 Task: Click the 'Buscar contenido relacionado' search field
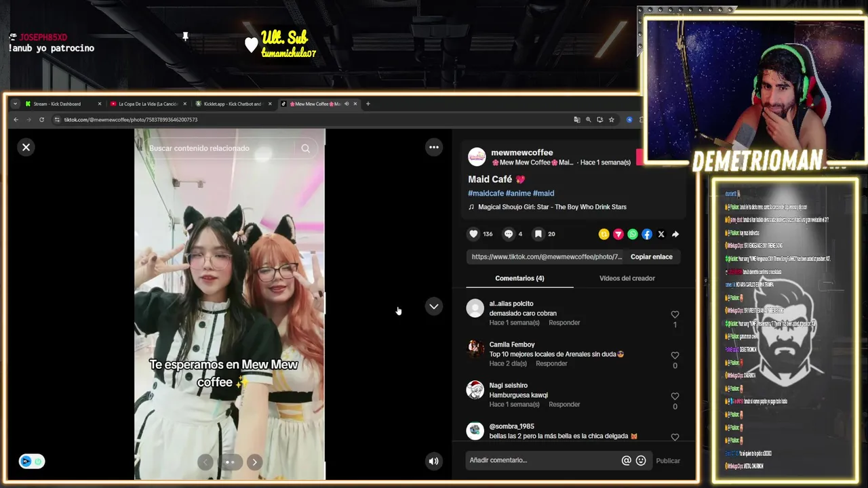tap(218, 148)
